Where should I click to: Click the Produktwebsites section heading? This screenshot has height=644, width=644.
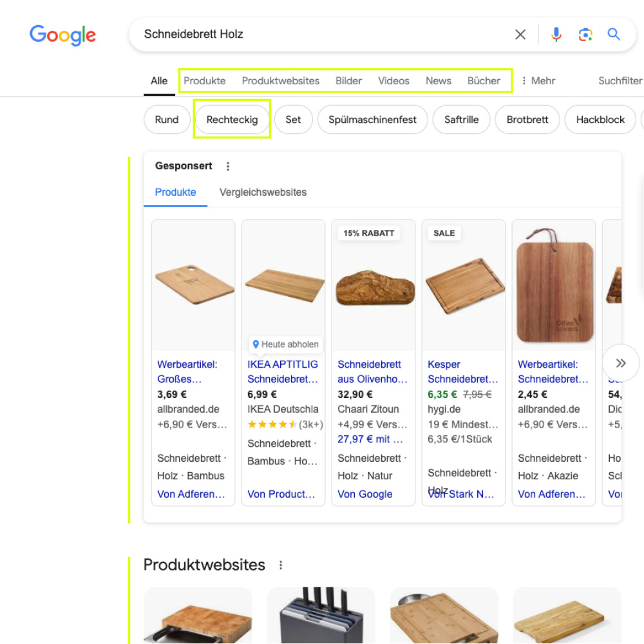pyautogui.click(x=204, y=565)
